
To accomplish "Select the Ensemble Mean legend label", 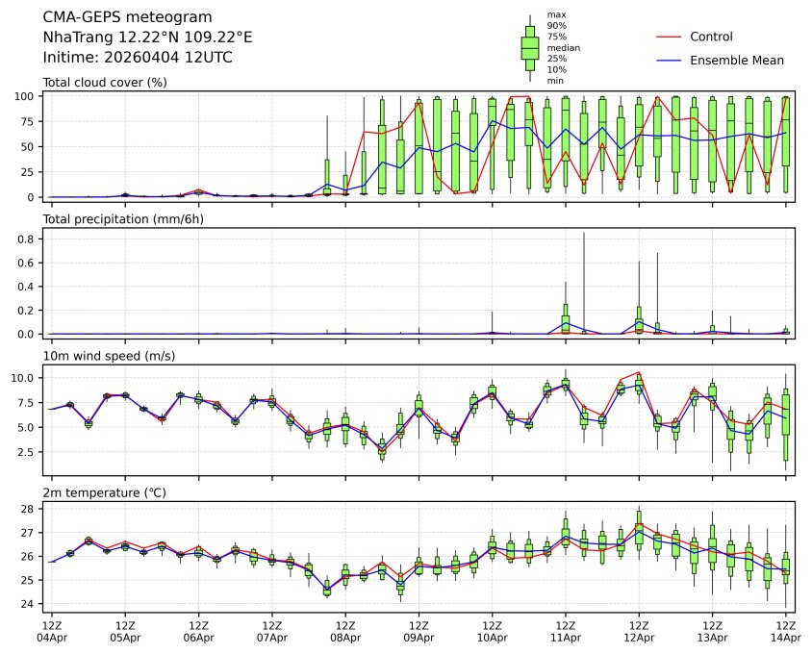I will point(737,61).
